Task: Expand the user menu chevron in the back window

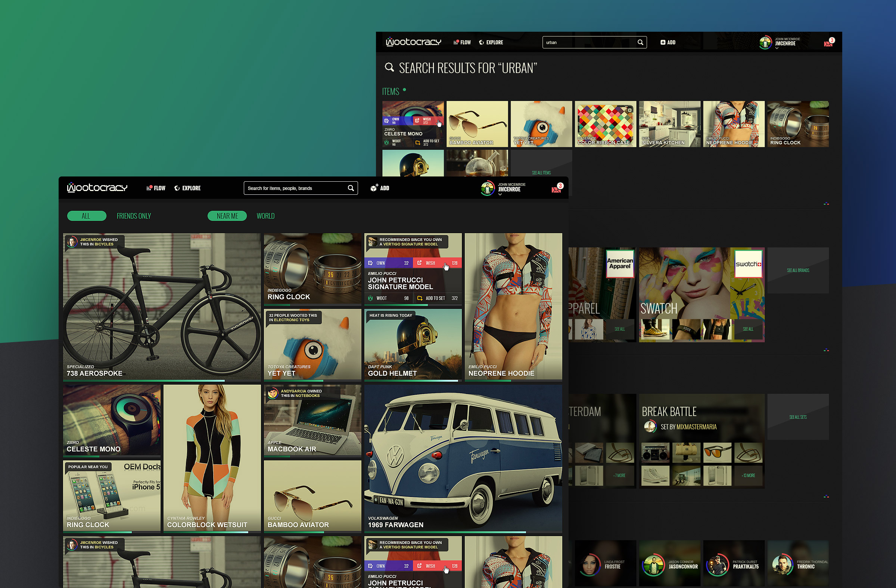Action: [777, 49]
